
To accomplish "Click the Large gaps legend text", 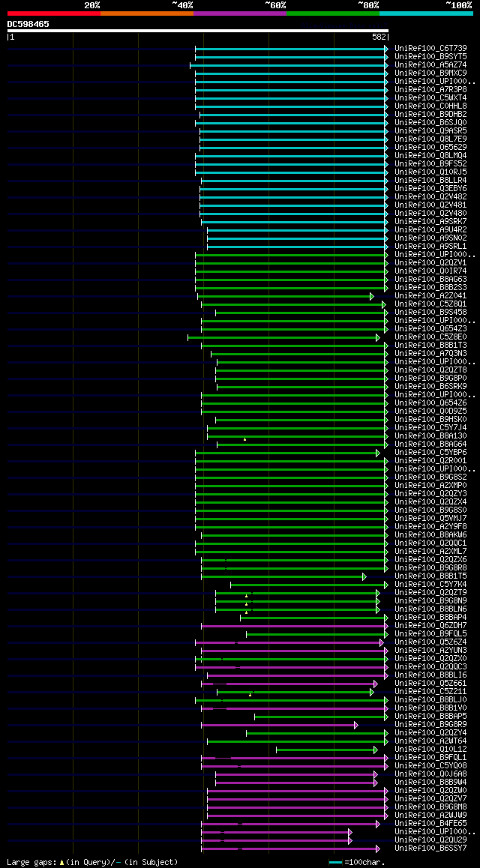I will 92,863.
